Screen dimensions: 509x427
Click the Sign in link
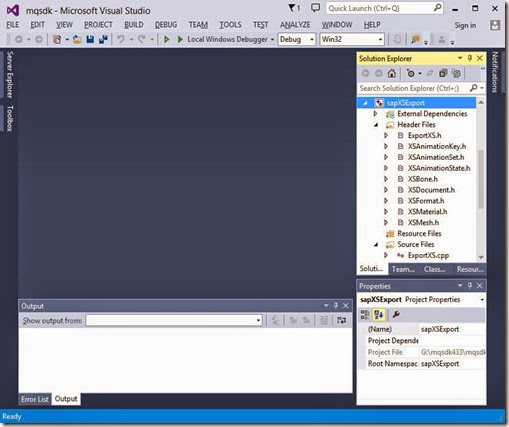click(x=465, y=25)
